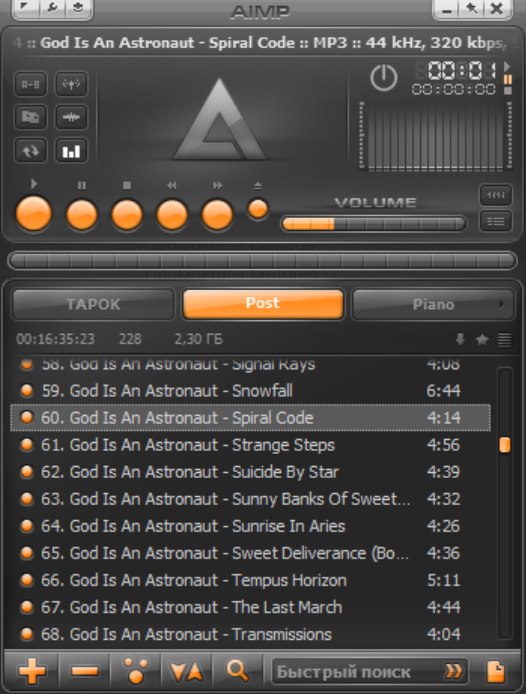Switch to the TAPOK playlist tab
Viewport: 526px width, 694px height.
click(x=93, y=305)
